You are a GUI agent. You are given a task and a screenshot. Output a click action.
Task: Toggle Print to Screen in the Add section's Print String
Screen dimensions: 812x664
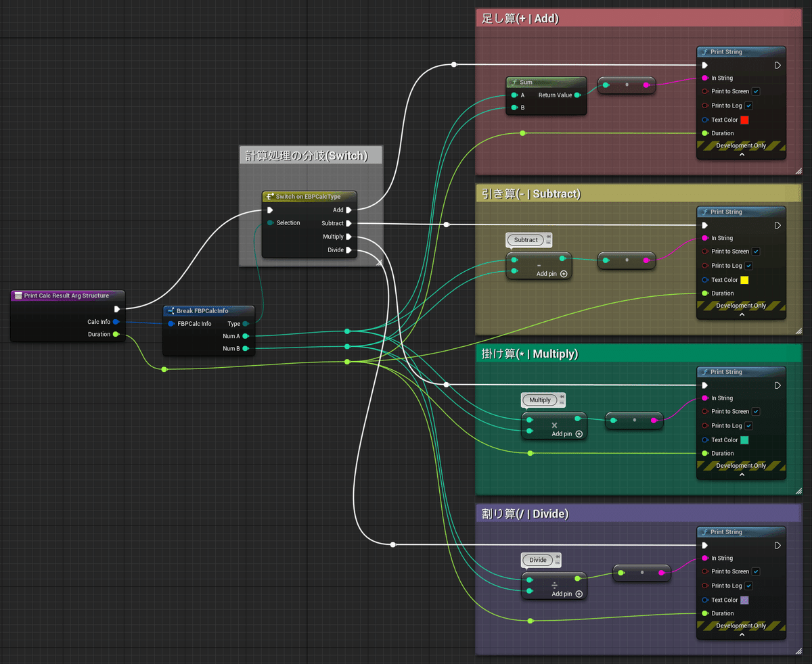pos(756,91)
